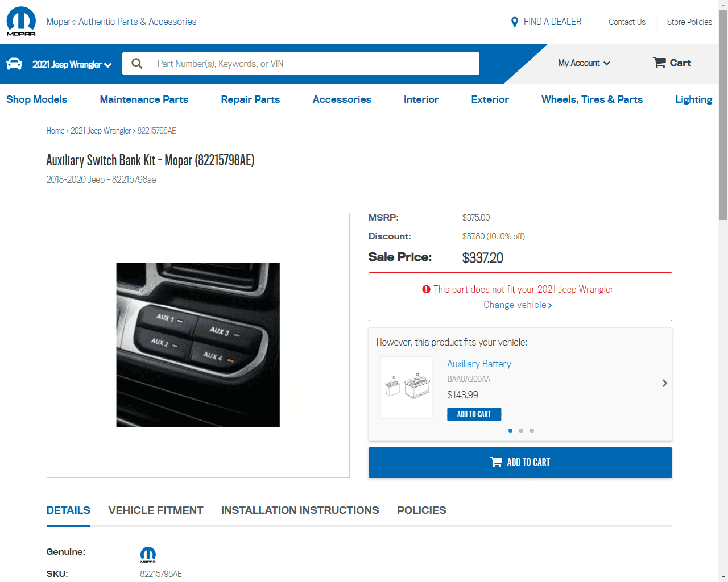Click the 2021 Jeep Wrangler breadcrumb link
The height and width of the screenshot is (582, 728).
click(x=101, y=131)
